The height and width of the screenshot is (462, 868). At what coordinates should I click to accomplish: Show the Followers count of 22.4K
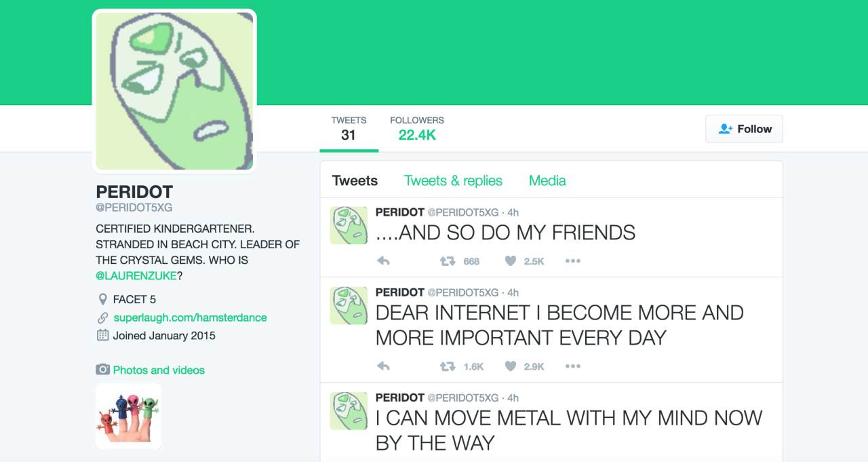click(417, 128)
